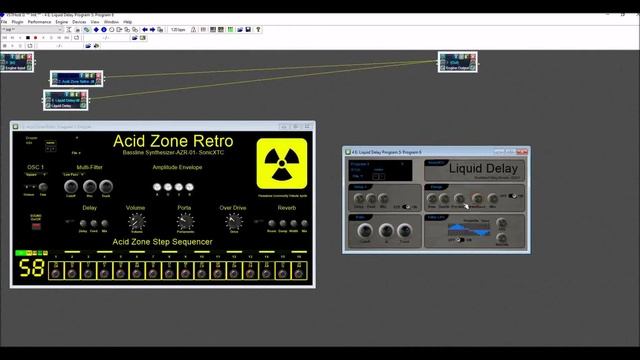Viewport: 640px width, 360px height.
Task: Open the File menu
Action: [4, 22]
